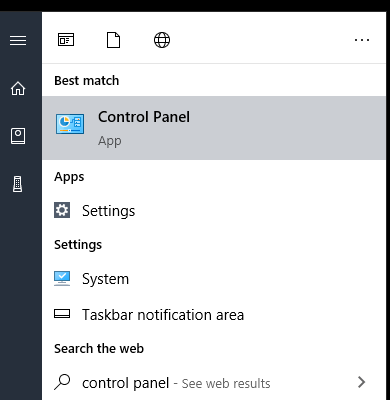Filter results by Documents icon

click(x=113, y=40)
